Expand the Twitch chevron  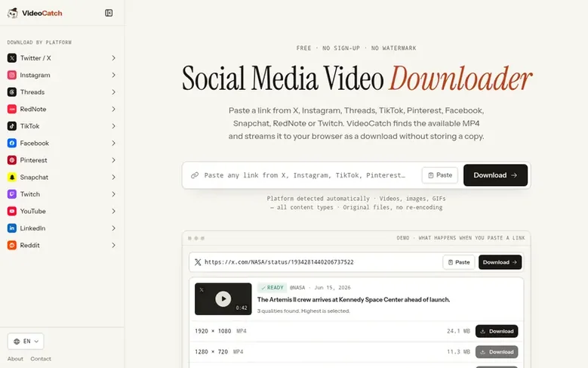pos(113,194)
